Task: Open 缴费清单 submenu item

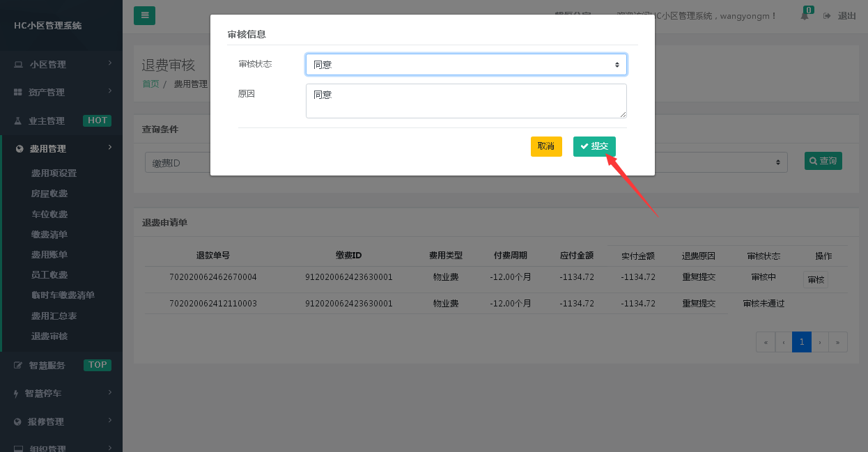Action: coord(49,235)
